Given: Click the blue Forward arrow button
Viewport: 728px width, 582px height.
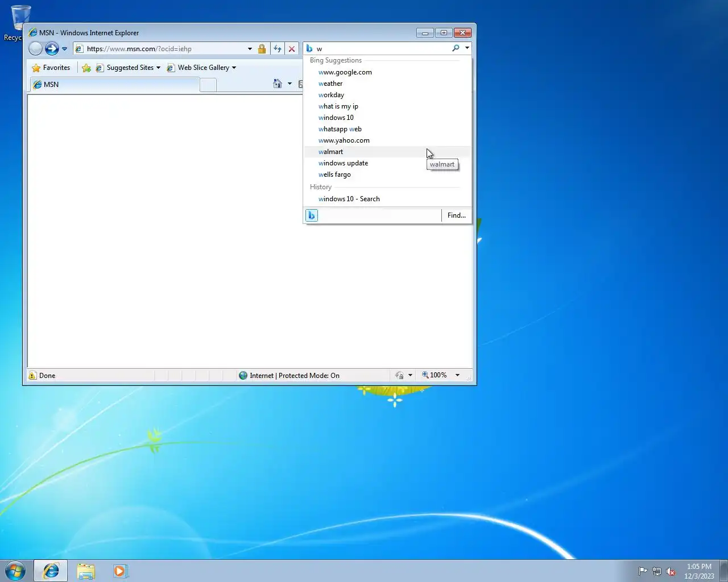Looking at the screenshot, I should (x=52, y=49).
